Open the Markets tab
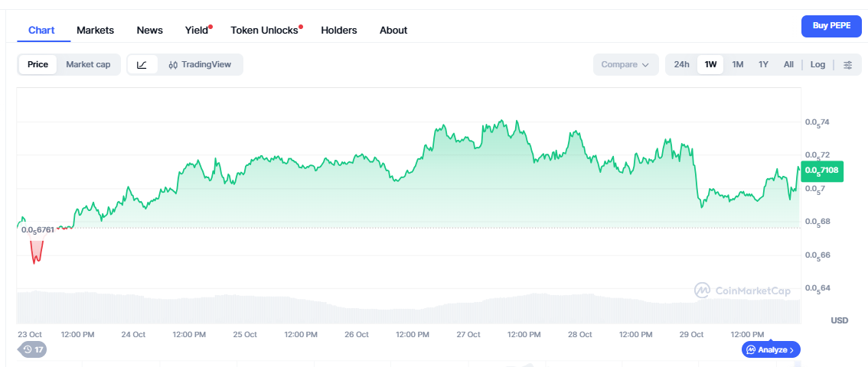The width and height of the screenshot is (868, 367). coord(95,31)
